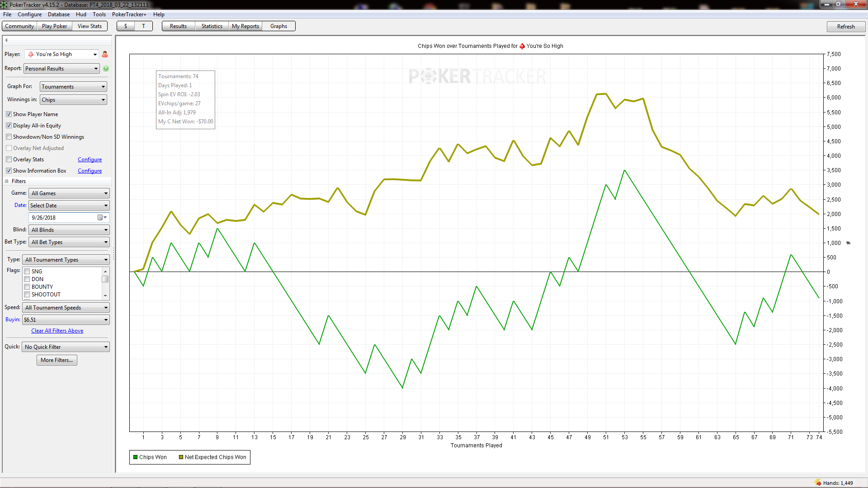This screenshot has height=488, width=868.
Task: Open the Tournament Type dropdown
Action: point(66,260)
